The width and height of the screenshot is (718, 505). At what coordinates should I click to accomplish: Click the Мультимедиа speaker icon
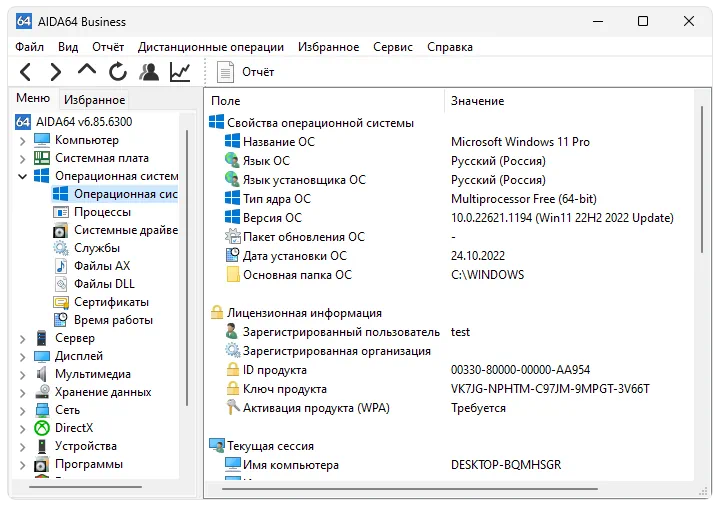tap(42, 374)
